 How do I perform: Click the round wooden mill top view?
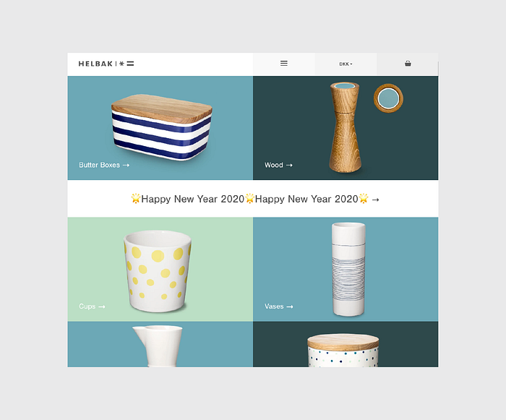click(389, 98)
